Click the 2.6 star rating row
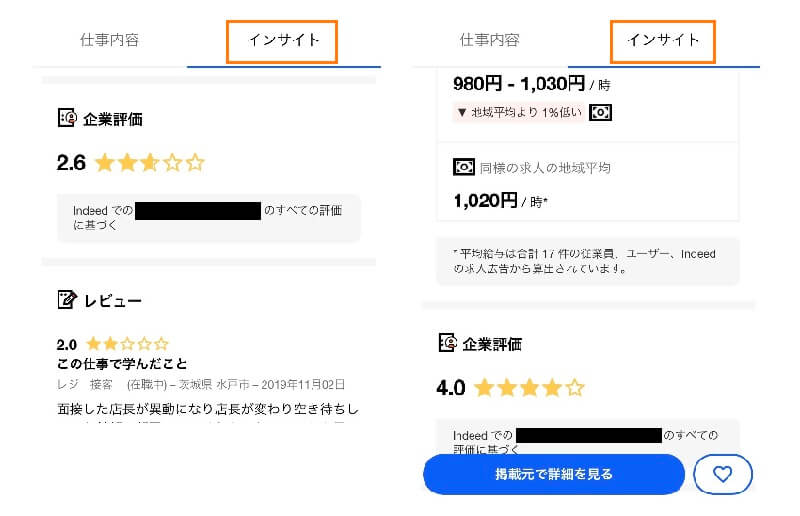Screen dimensions: 800x516 pyautogui.click(x=131, y=163)
